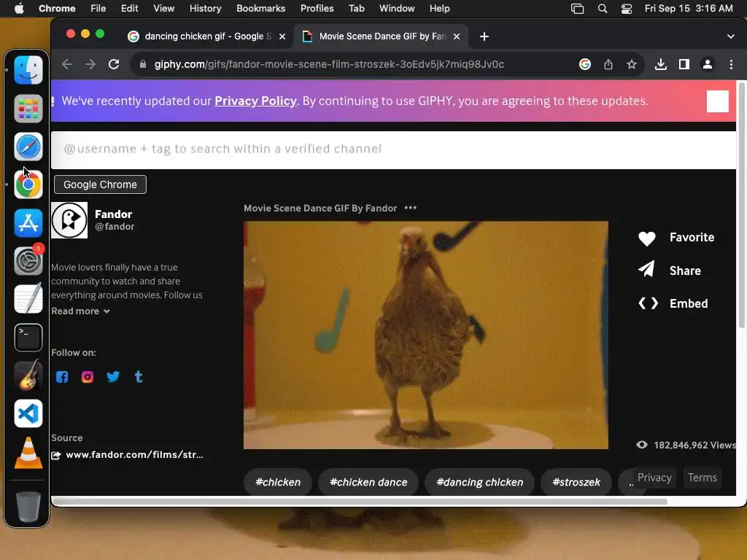Open the Fandor channel name link

pyautogui.click(x=113, y=214)
